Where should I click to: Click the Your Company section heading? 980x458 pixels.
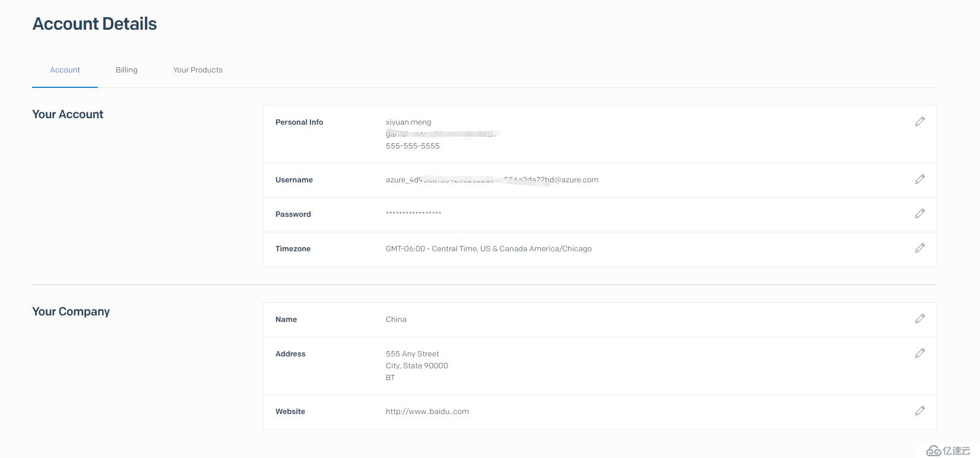(x=71, y=312)
